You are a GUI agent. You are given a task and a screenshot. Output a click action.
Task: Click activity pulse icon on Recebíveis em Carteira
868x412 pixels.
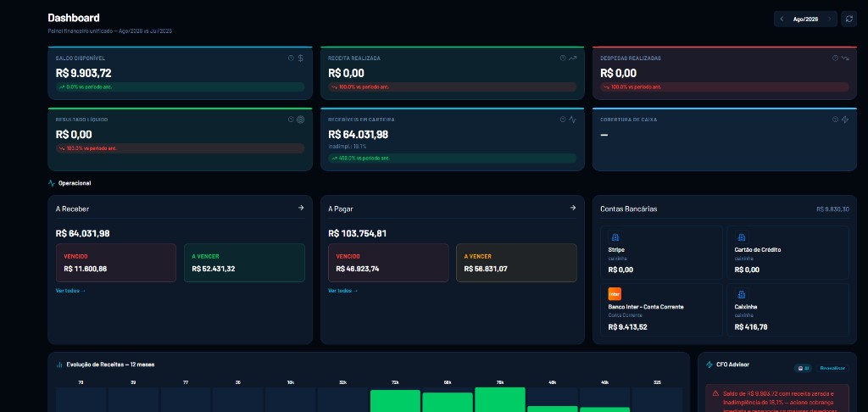pyautogui.click(x=572, y=119)
